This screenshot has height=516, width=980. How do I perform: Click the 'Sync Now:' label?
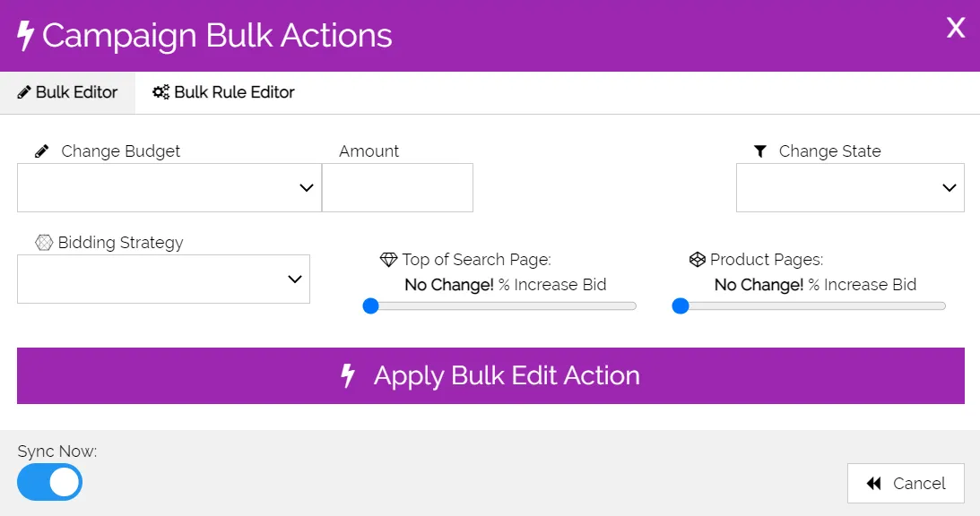(57, 451)
